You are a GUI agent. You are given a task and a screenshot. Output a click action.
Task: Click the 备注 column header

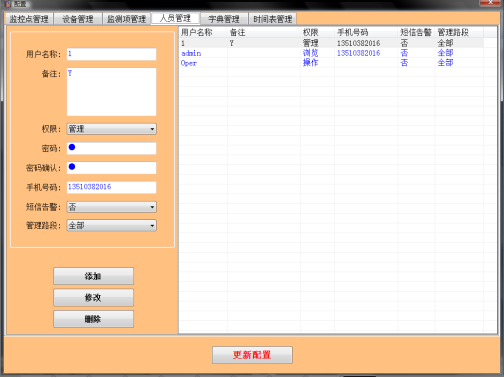(x=264, y=32)
